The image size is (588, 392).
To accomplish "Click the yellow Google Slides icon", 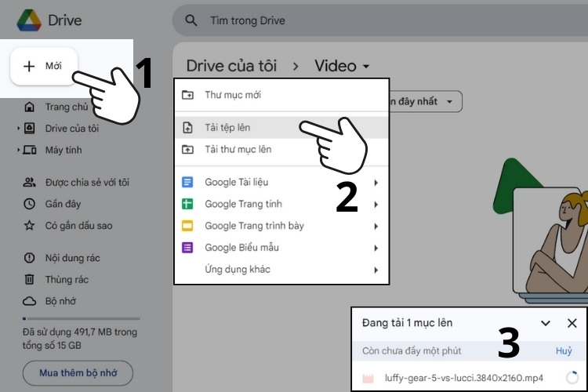I will (x=187, y=226).
